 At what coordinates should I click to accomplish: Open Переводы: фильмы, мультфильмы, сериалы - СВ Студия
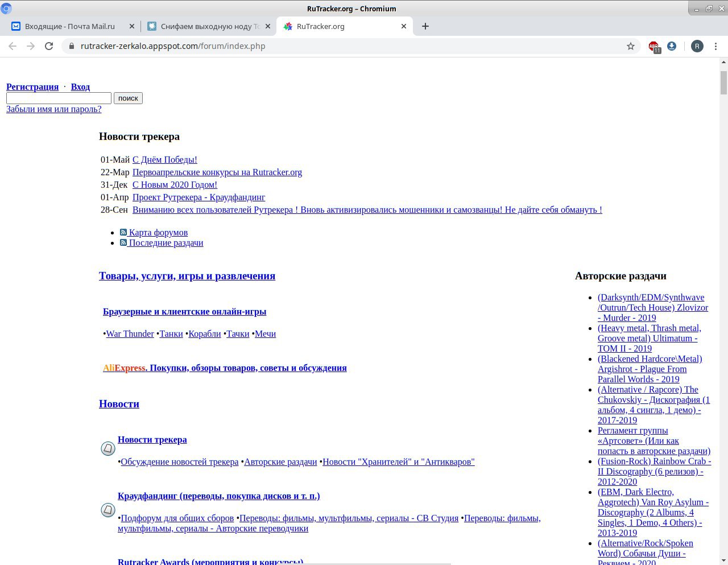click(349, 518)
